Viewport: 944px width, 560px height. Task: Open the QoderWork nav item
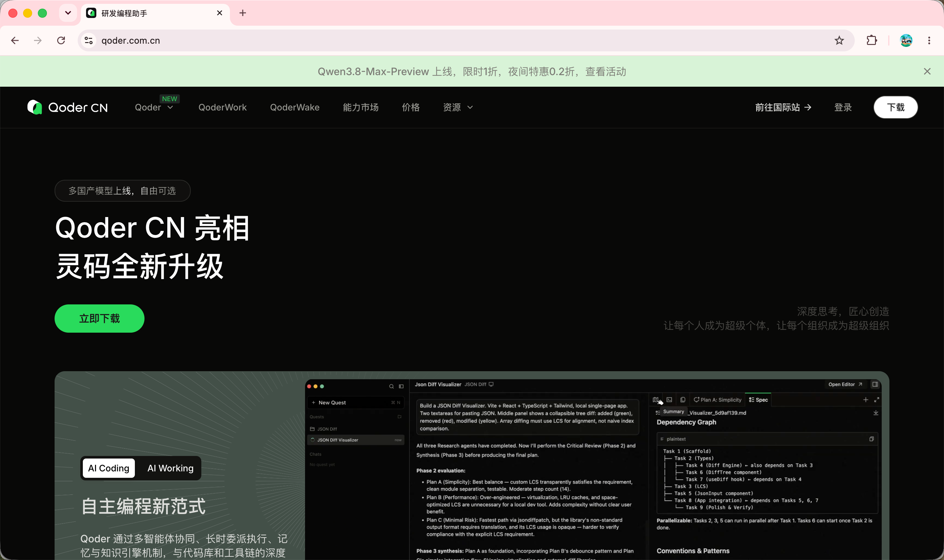pos(223,108)
